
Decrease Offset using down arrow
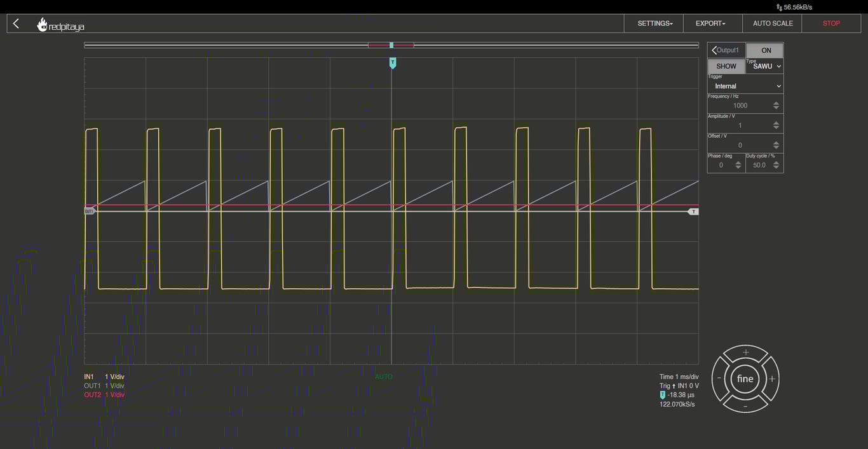click(x=776, y=147)
